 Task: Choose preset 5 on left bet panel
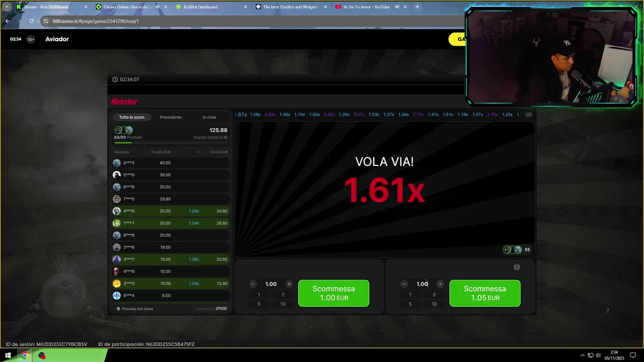pyautogui.click(x=259, y=304)
